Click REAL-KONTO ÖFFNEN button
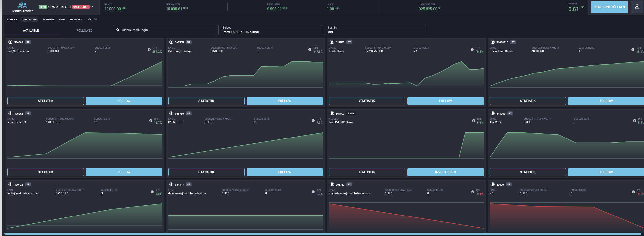The width and height of the screenshot is (644, 236). (609, 7)
